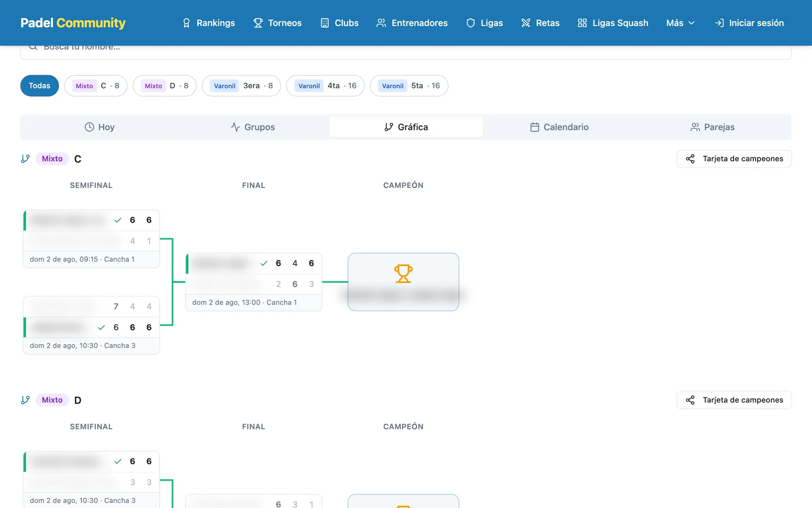Viewport: 812px width, 508px height.
Task: Filter by Mixto D category
Action: click(164, 86)
